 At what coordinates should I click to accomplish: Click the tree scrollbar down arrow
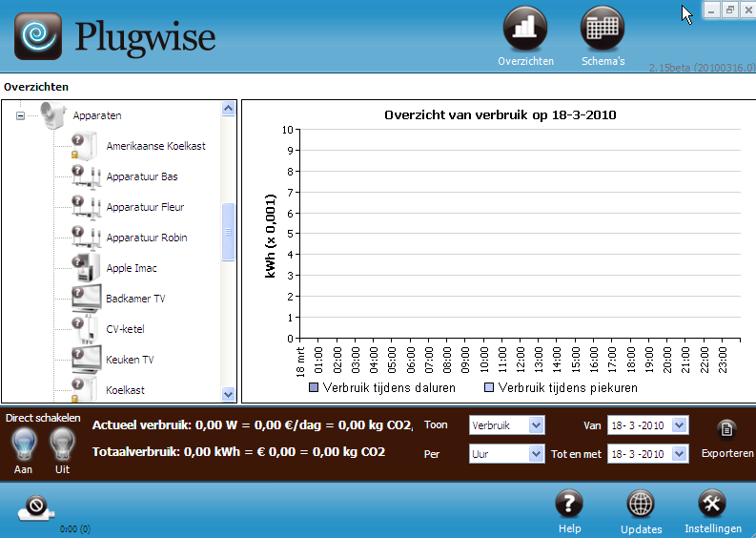[x=228, y=394]
